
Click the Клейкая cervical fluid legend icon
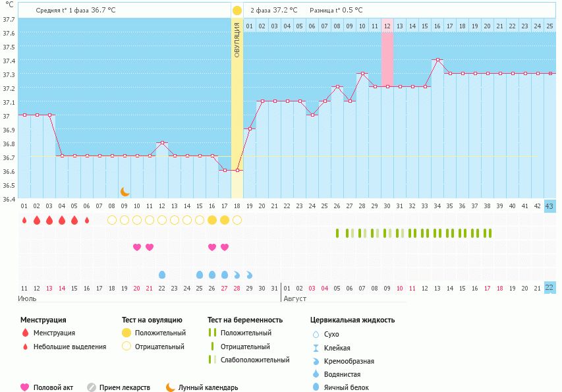[316, 348]
